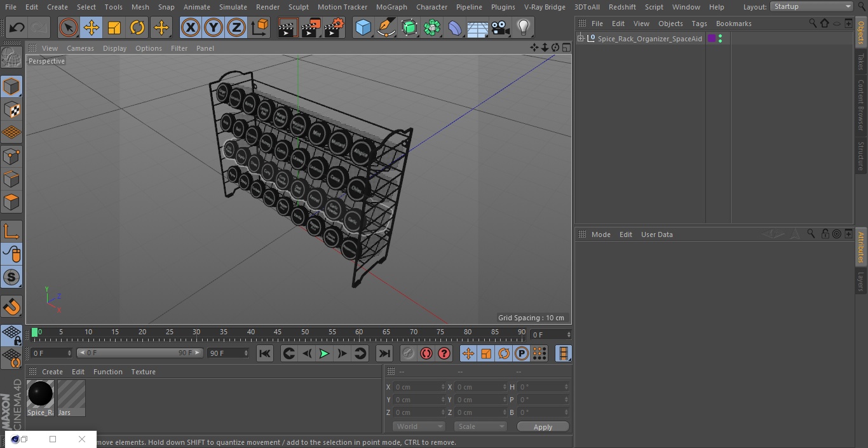Screen dimensions: 868x448
Task: Click the timeline preview range slider
Action: point(140,353)
